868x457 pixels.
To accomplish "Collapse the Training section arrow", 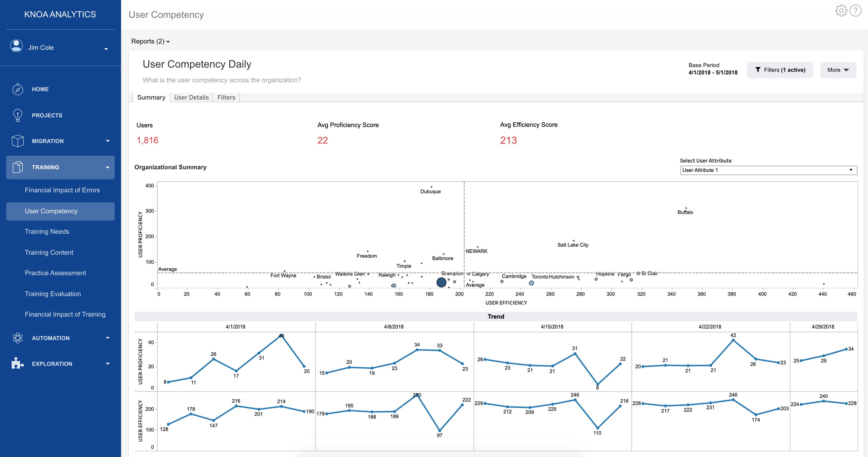I will point(108,167).
